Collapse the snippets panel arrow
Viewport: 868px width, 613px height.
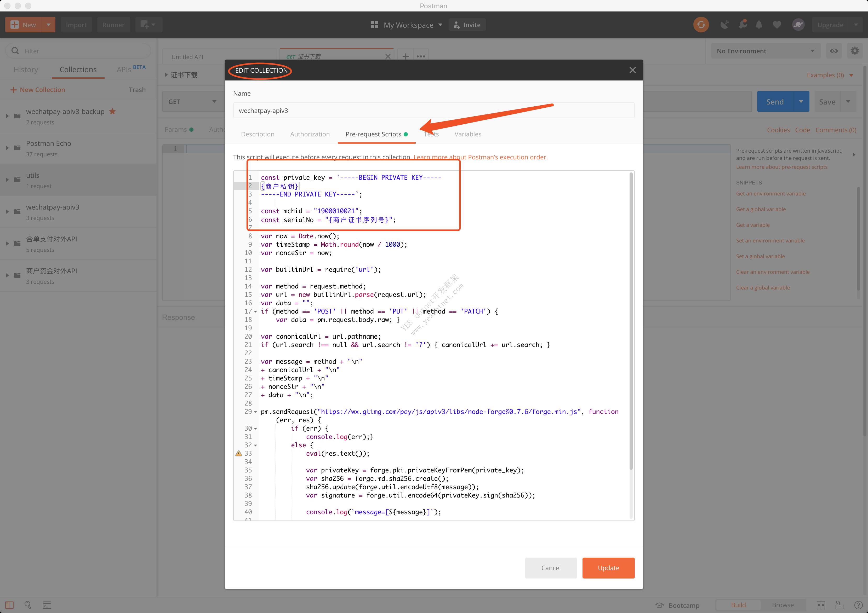854,154
